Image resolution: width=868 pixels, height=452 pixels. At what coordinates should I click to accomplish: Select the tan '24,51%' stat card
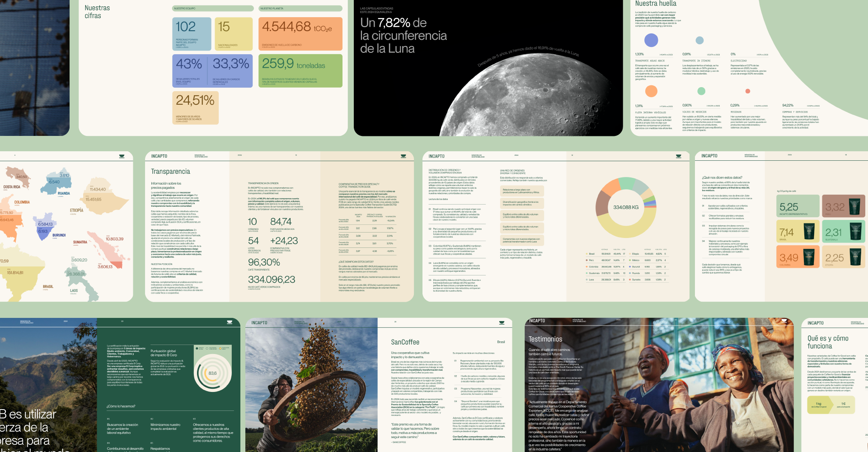(196, 108)
